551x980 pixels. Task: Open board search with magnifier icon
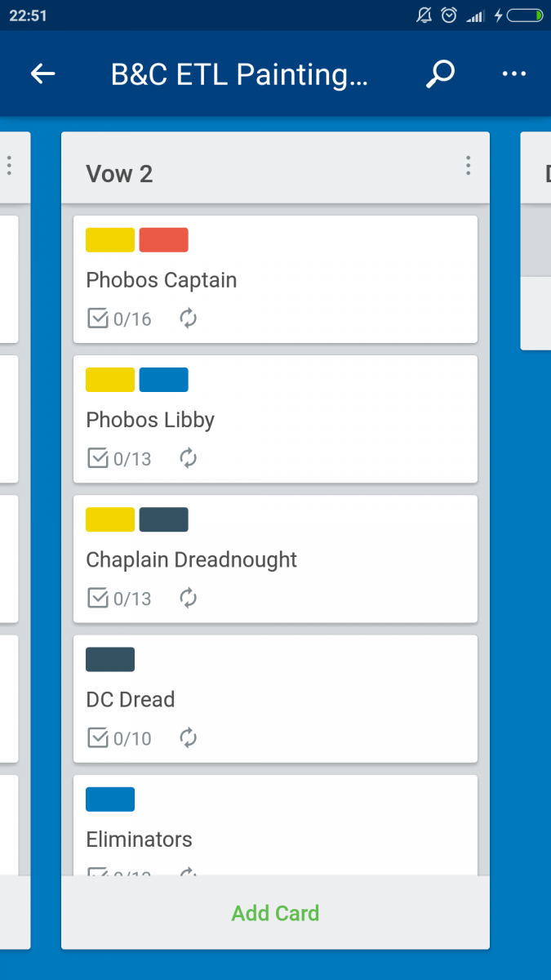440,74
